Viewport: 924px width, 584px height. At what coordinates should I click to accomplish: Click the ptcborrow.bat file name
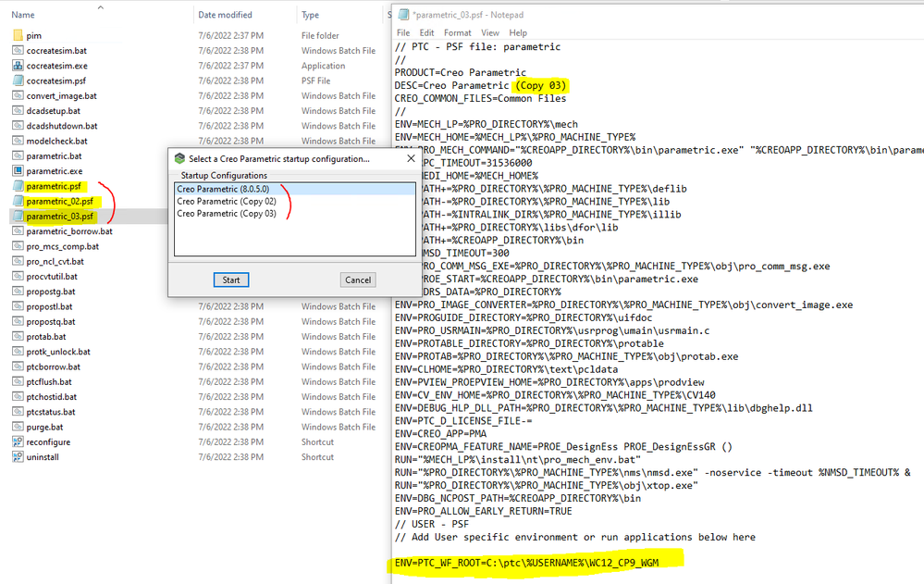[53, 367]
